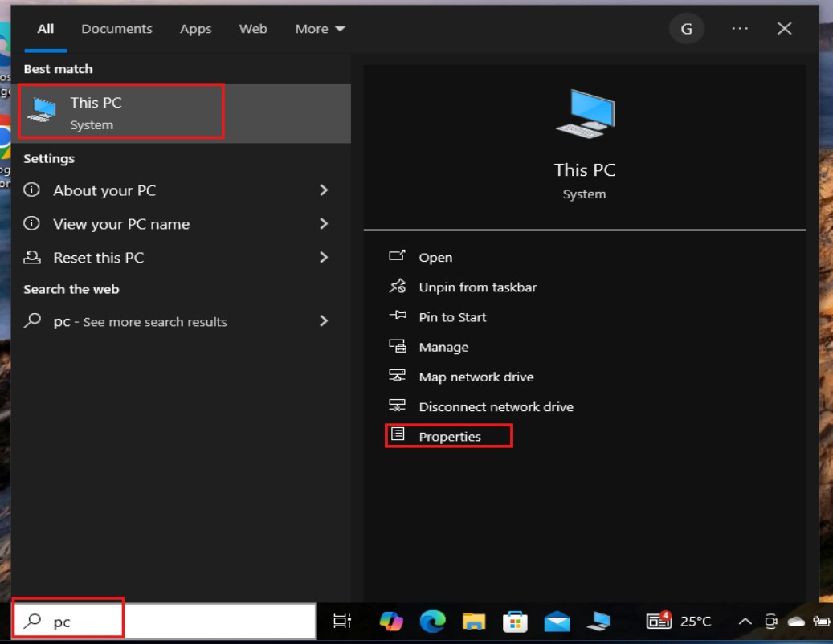Expand the More filter dropdown
Image resolution: width=833 pixels, height=644 pixels.
(x=320, y=29)
